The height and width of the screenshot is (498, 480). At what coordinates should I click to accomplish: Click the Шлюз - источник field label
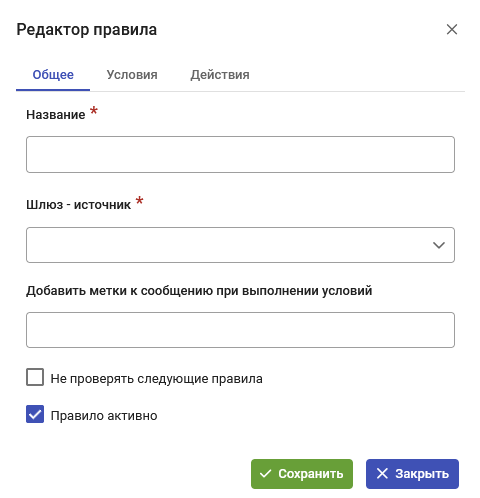tap(78, 205)
